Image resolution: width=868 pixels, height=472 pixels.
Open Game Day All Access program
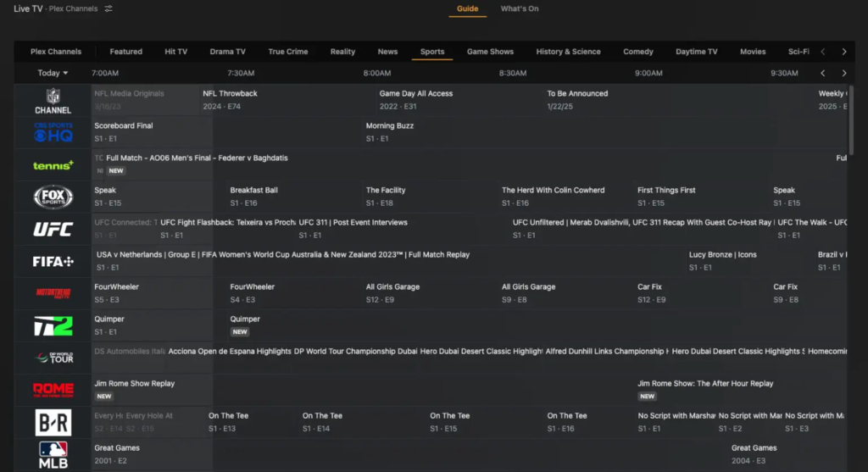[x=460, y=100]
